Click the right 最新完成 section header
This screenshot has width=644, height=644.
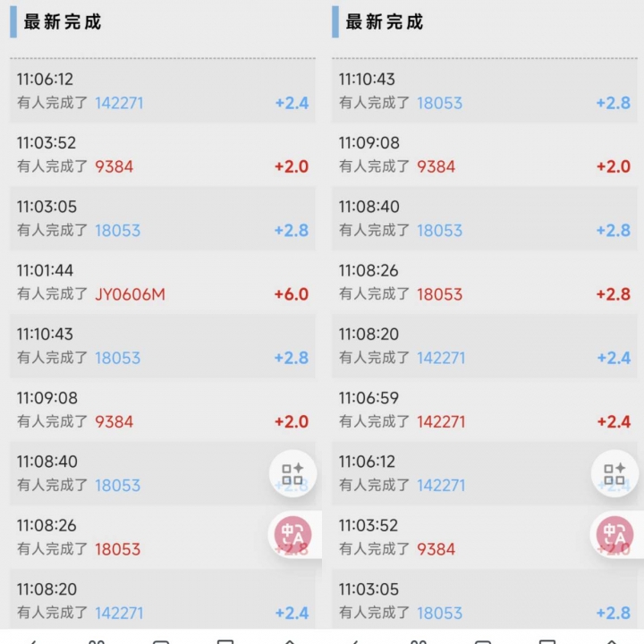click(x=385, y=21)
